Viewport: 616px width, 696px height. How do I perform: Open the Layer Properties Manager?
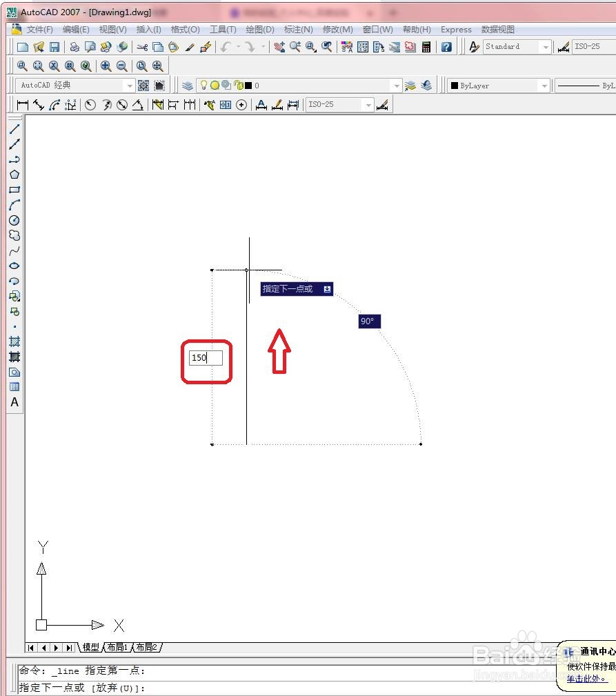188,86
